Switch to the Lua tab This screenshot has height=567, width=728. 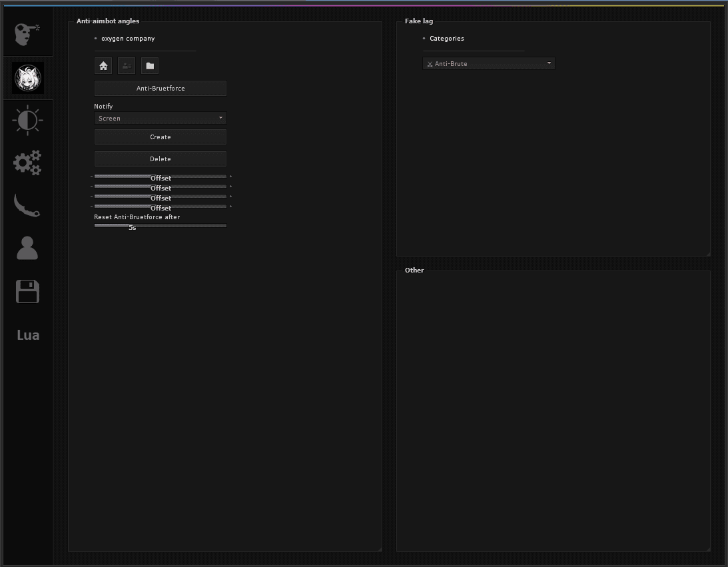tap(28, 335)
